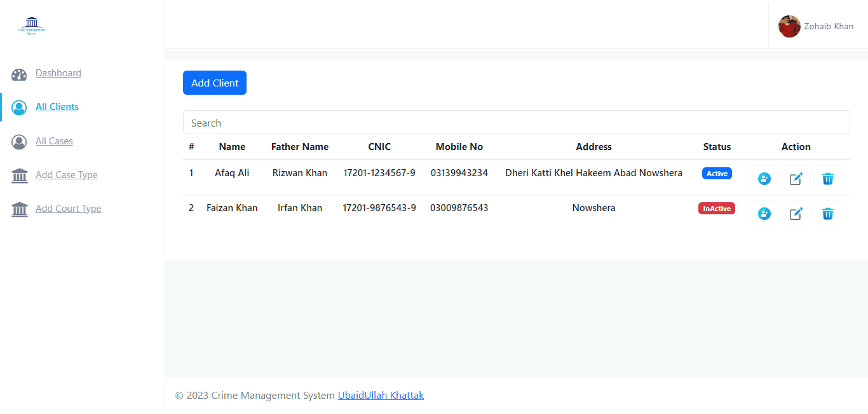Open the UbaidUllah Khattak footer link
This screenshot has height=414, width=868.
[x=381, y=396]
